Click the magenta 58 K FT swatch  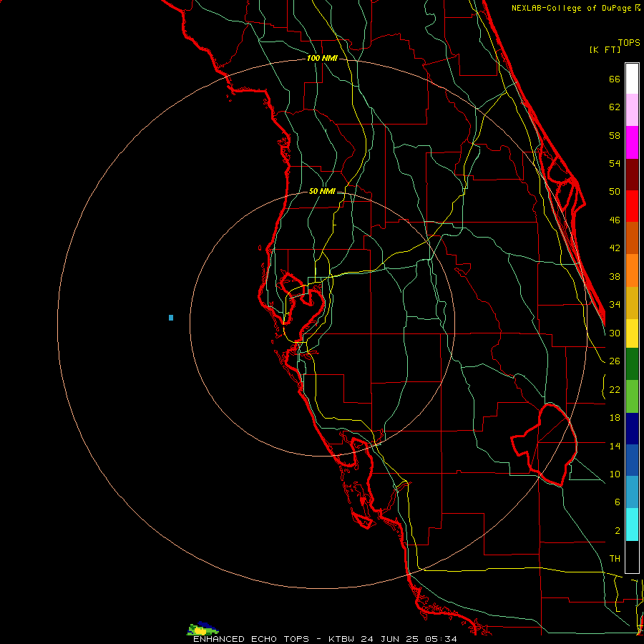(x=632, y=142)
